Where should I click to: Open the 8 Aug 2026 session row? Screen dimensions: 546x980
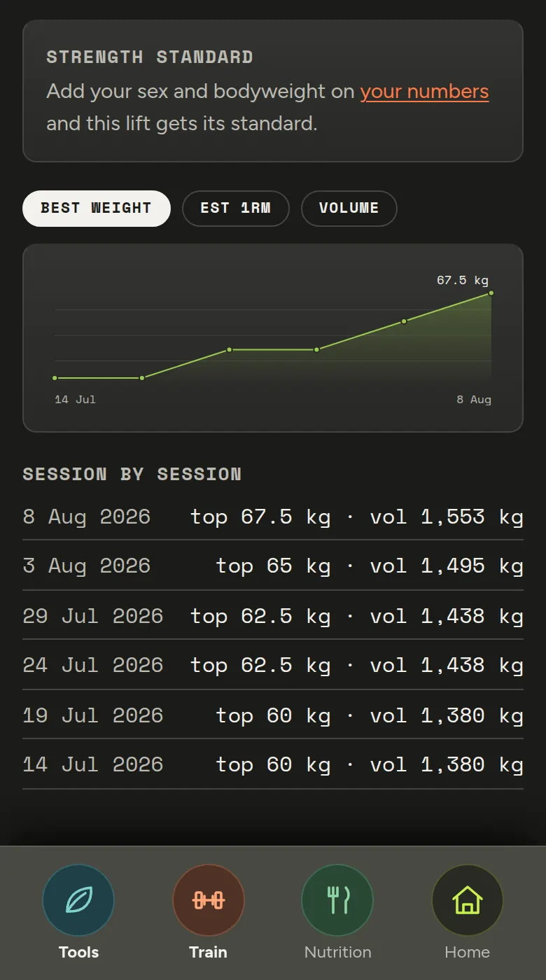pyautogui.click(x=273, y=517)
